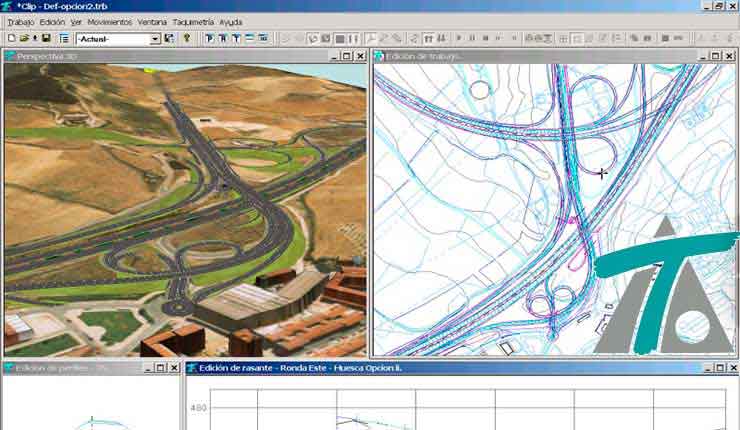Open the Ventana menu
740x430 pixels.
tap(152, 22)
